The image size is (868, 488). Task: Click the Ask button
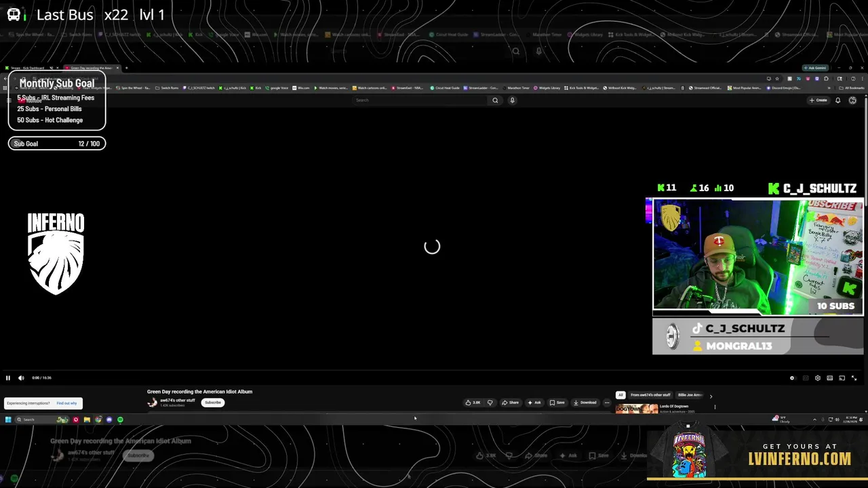pyautogui.click(x=534, y=403)
